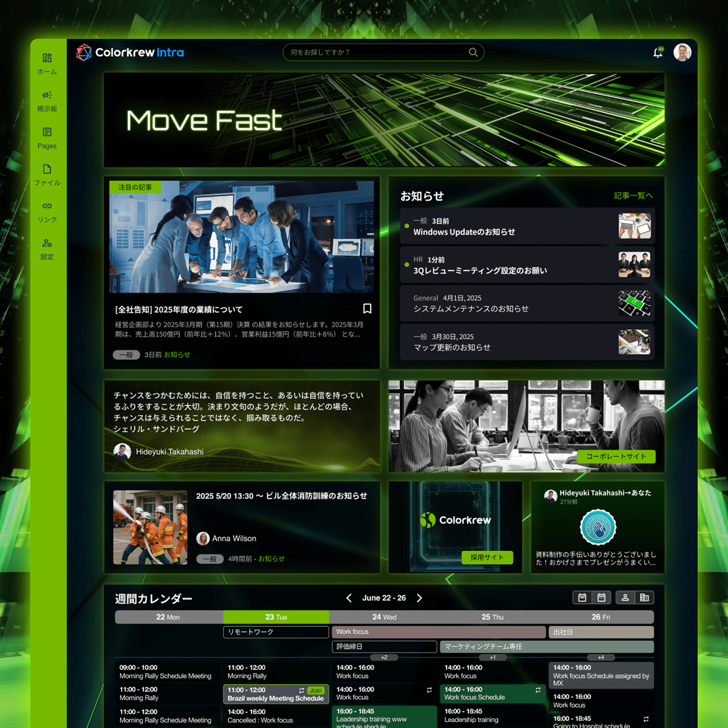The height and width of the screenshot is (728, 728).
Task: Switch calendar to organization building view
Action: [x=644, y=598]
